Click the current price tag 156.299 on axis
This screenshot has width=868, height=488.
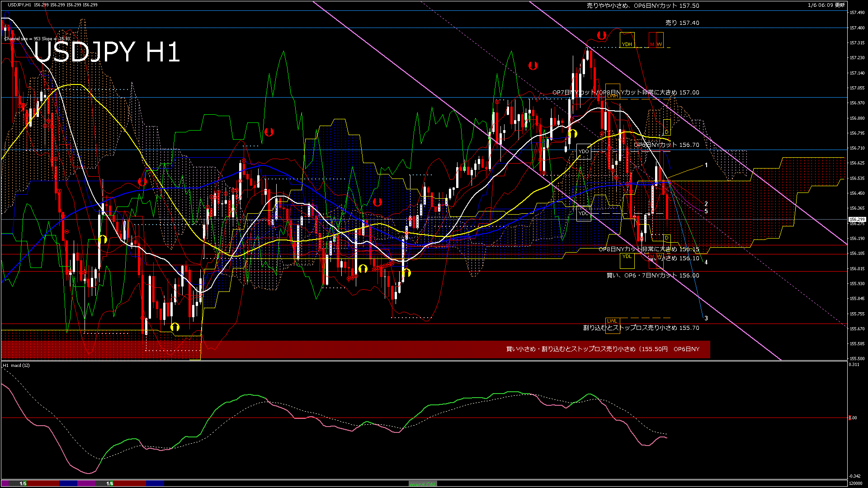[857, 220]
